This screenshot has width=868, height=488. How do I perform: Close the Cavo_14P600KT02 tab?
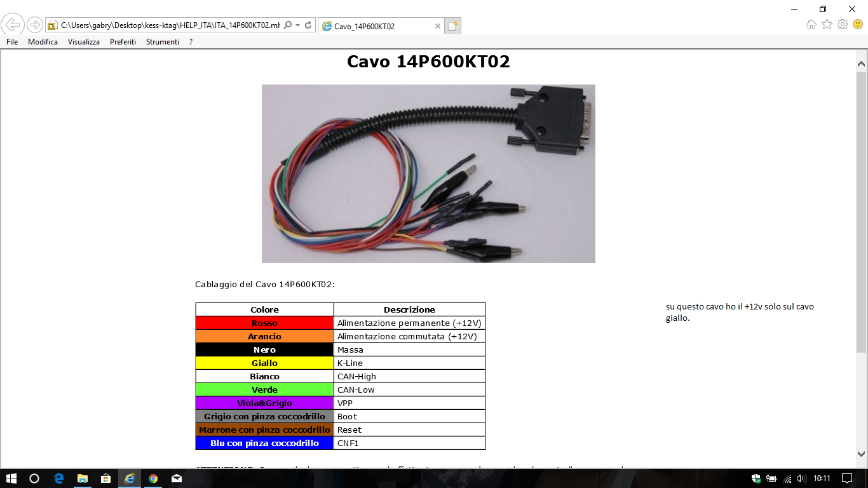coord(438,26)
